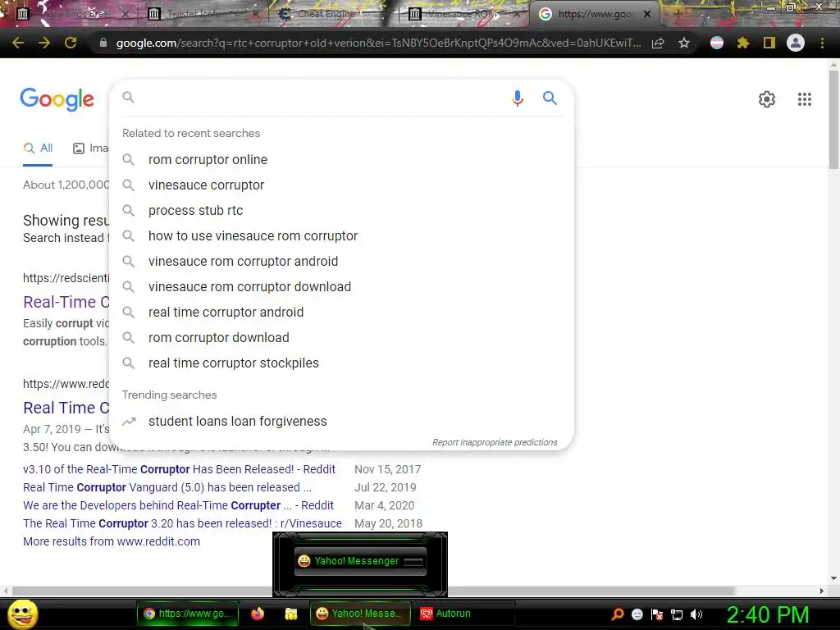
Task: Open the file explorer taskbar icon
Action: (x=291, y=614)
